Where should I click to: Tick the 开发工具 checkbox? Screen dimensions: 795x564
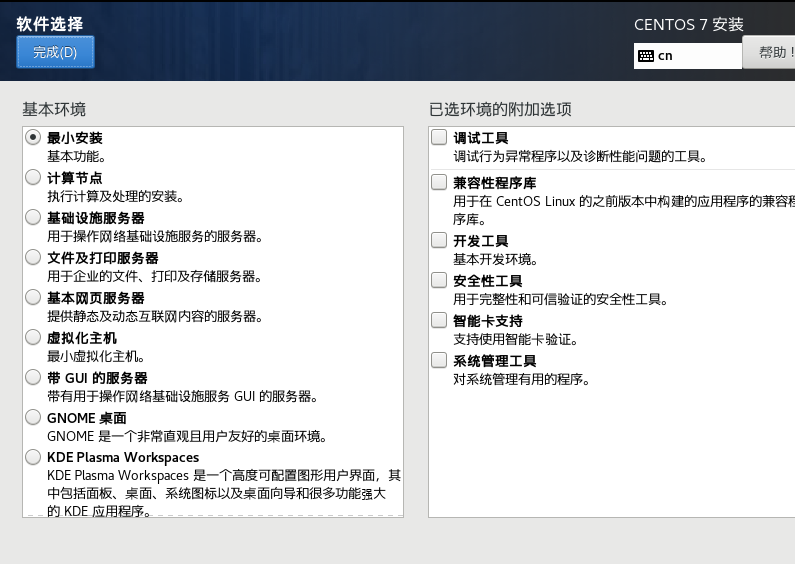439,240
